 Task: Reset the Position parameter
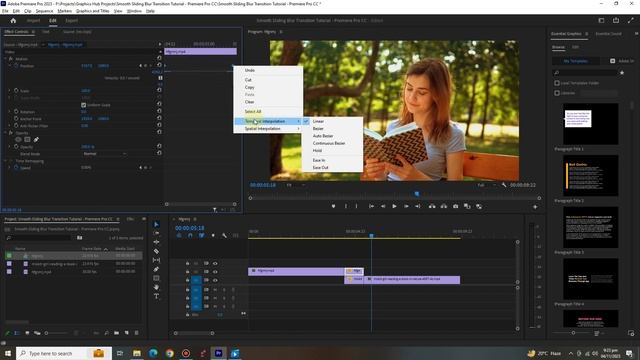(159, 65)
